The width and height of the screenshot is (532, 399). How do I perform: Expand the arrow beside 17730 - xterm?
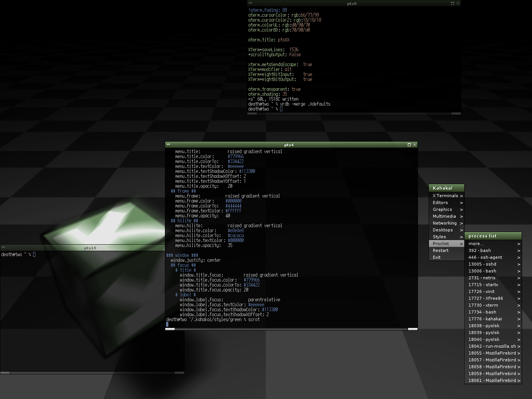519,306
